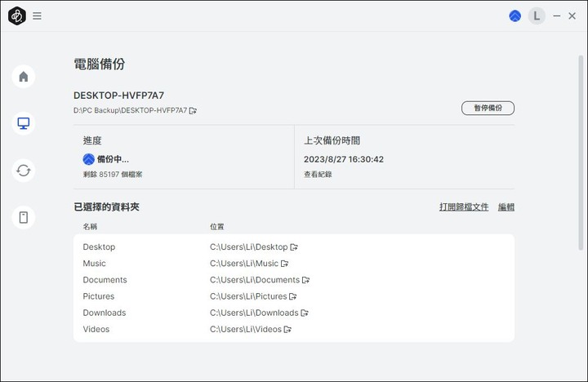
Task: Select the PC backup monitor icon
Action: click(x=23, y=123)
